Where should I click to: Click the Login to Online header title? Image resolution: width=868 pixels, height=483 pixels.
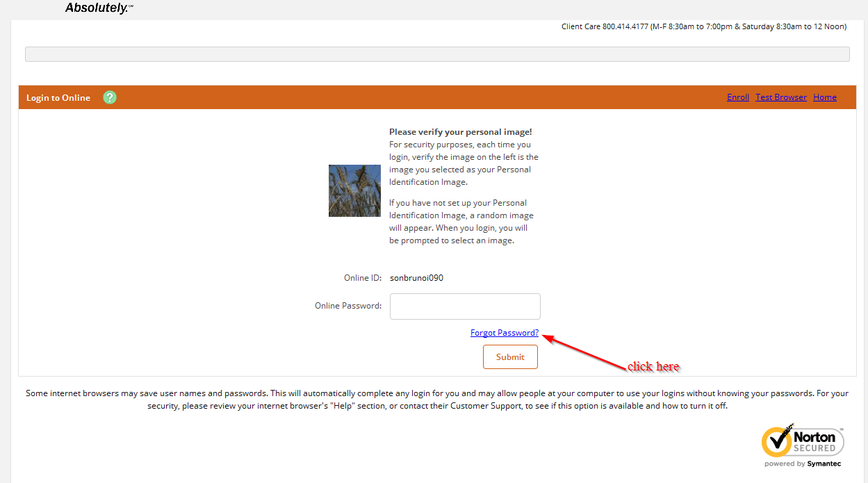[58, 98]
